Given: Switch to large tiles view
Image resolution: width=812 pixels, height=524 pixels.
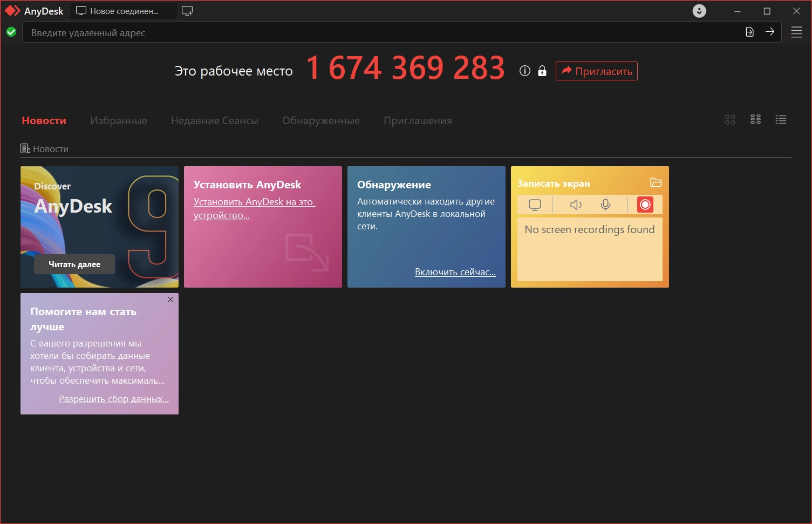Looking at the screenshot, I should coord(730,120).
